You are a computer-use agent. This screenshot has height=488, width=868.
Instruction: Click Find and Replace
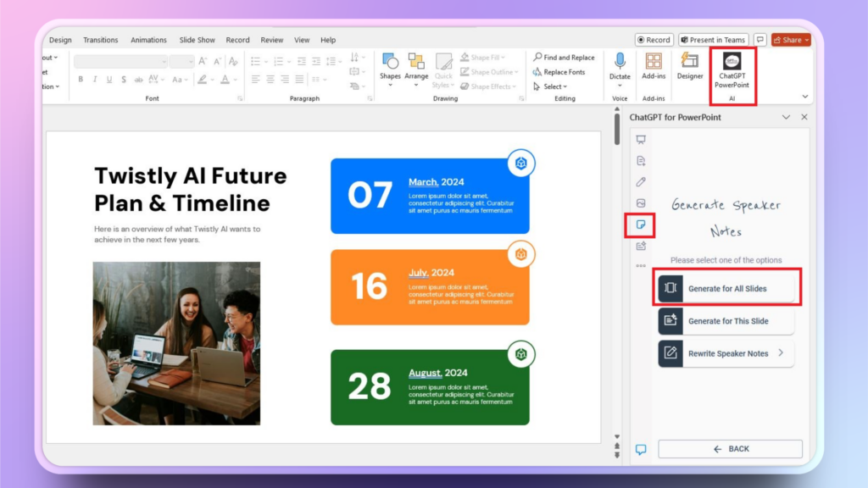pyautogui.click(x=564, y=57)
